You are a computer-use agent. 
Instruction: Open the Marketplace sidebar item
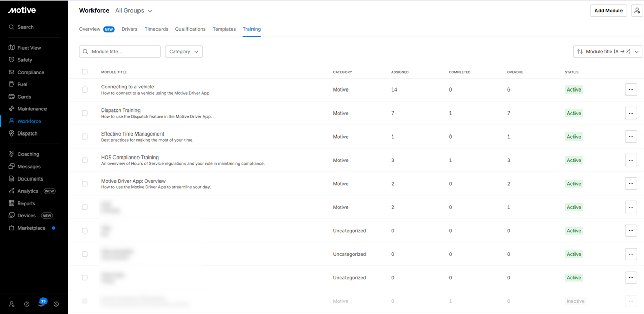pos(31,228)
